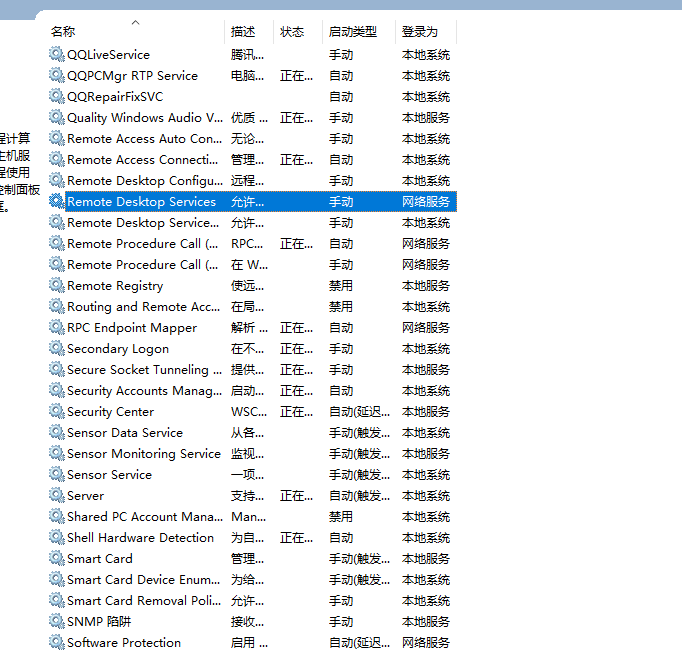Sort services by the 名称 column header

63,32
